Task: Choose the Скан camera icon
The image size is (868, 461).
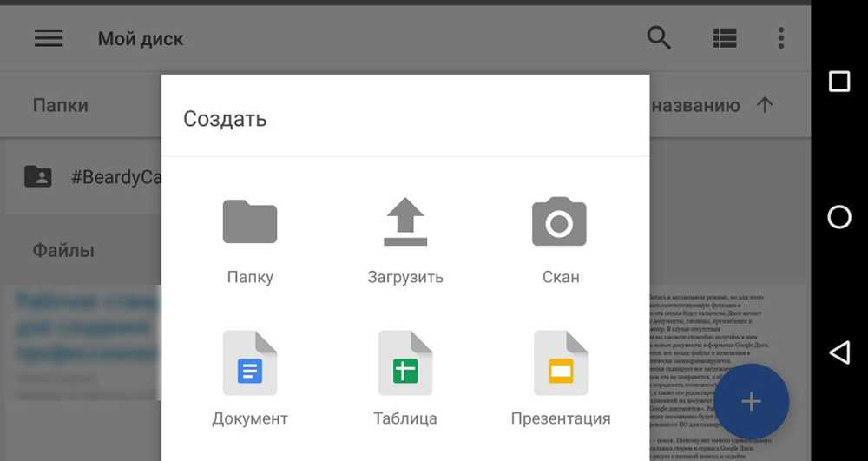Action: [x=559, y=222]
